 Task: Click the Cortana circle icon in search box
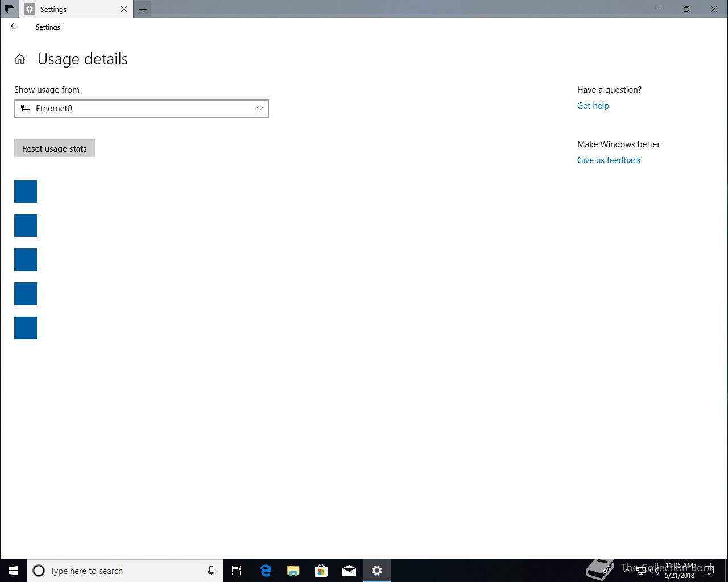point(39,571)
